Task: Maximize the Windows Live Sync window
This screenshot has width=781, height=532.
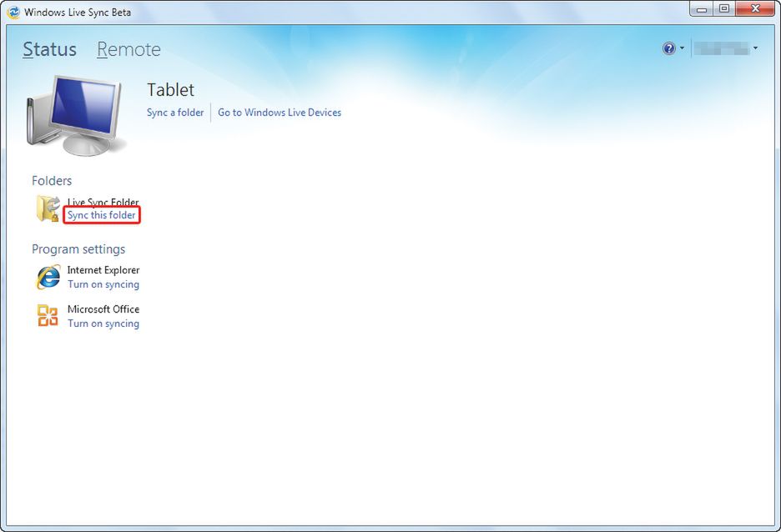Action: (724, 8)
